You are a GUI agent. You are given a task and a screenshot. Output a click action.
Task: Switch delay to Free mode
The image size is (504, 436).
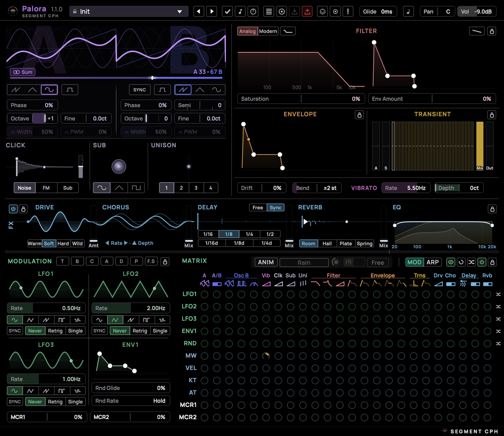pyautogui.click(x=258, y=207)
